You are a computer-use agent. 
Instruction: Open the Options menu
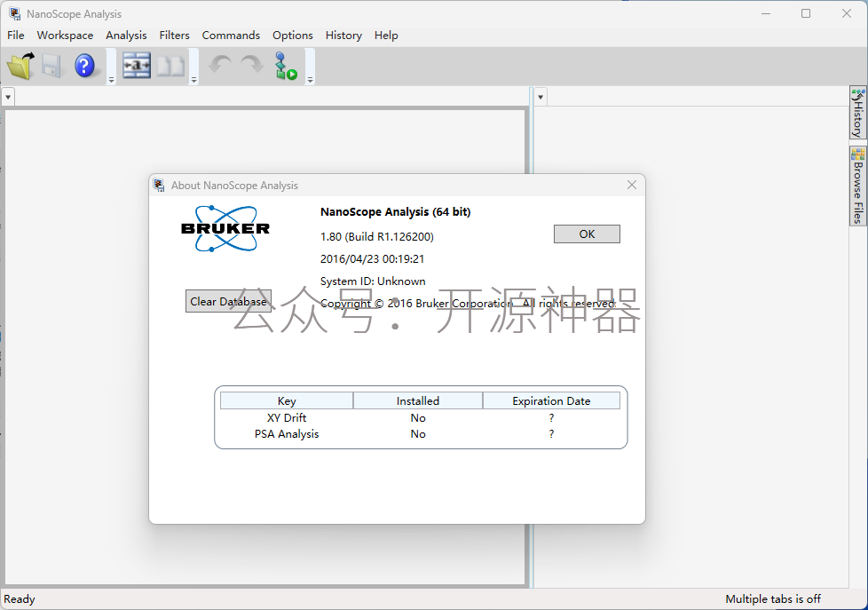pos(293,36)
